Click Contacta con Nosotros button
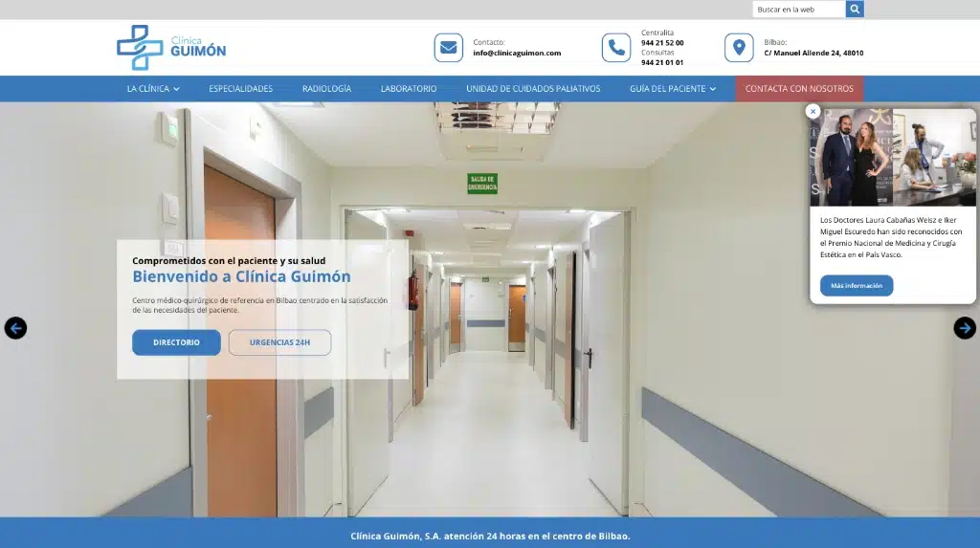Image resolution: width=980 pixels, height=548 pixels. [799, 89]
